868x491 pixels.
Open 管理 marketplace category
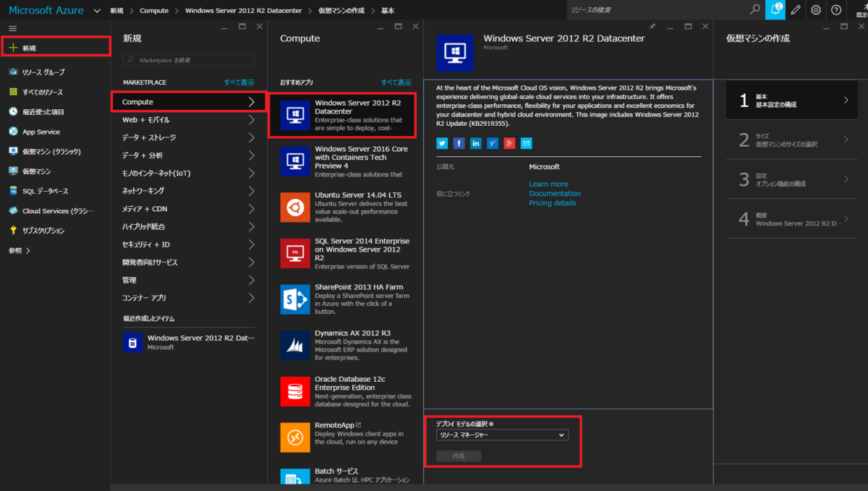pyautogui.click(x=189, y=280)
